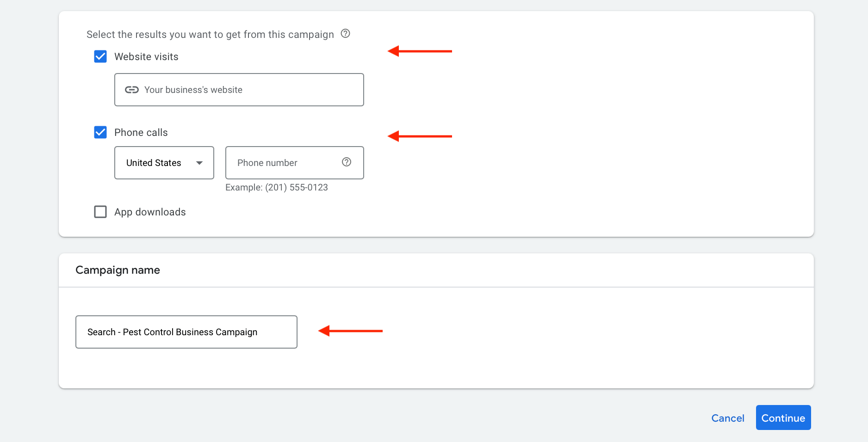Click the Campaign name section header
Screen dimensions: 868x442
118,270
